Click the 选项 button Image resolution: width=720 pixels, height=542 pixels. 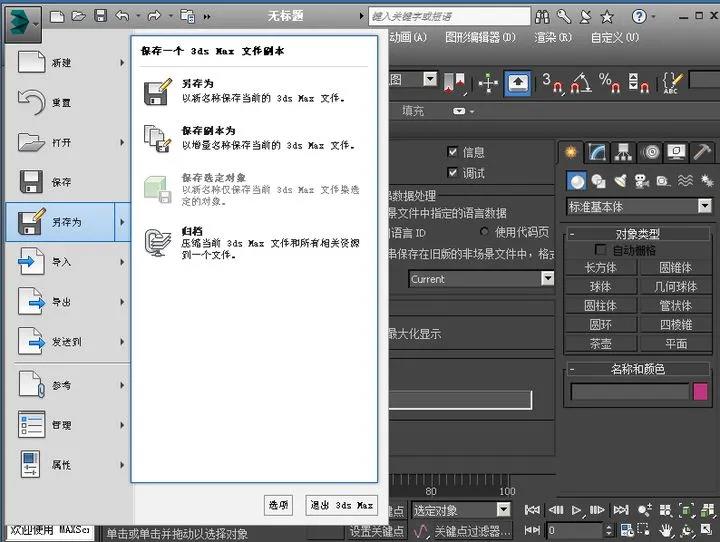(278, 505)
